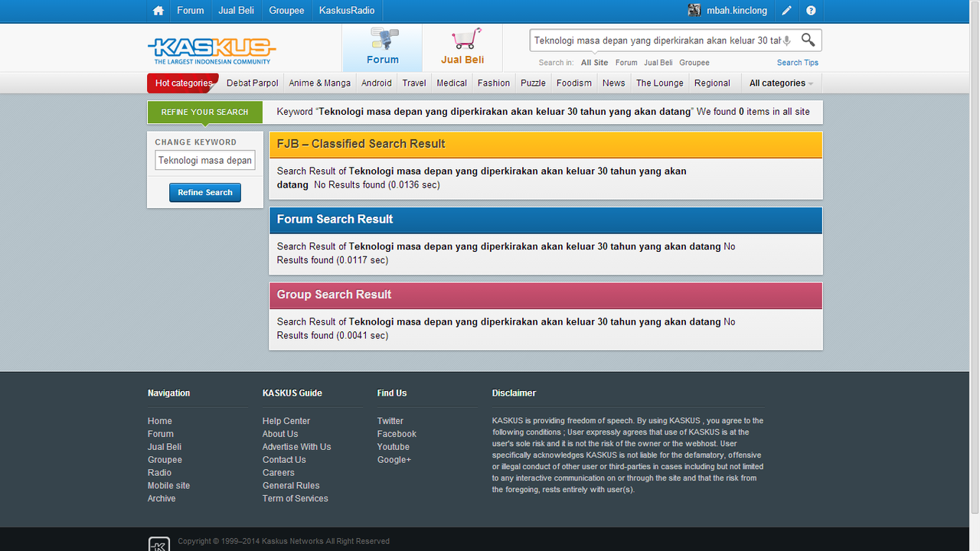Open Youtube link in Find Us
Viewport: 980px width, 551px height.
click(x=394, y=447)
